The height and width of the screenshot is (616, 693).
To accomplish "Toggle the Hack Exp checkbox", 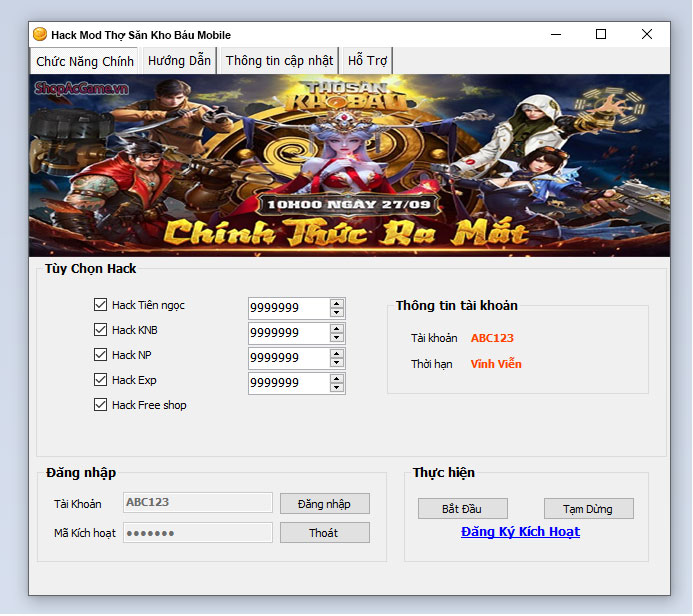I will click(100, 380).
